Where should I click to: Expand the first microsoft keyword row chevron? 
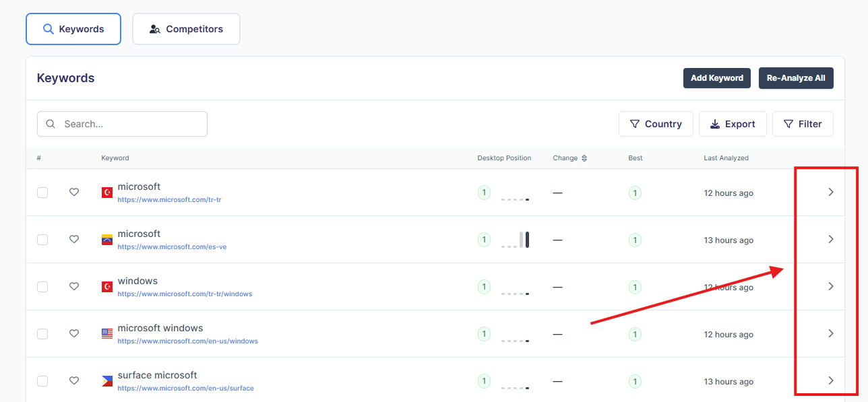tap(830, 193)
